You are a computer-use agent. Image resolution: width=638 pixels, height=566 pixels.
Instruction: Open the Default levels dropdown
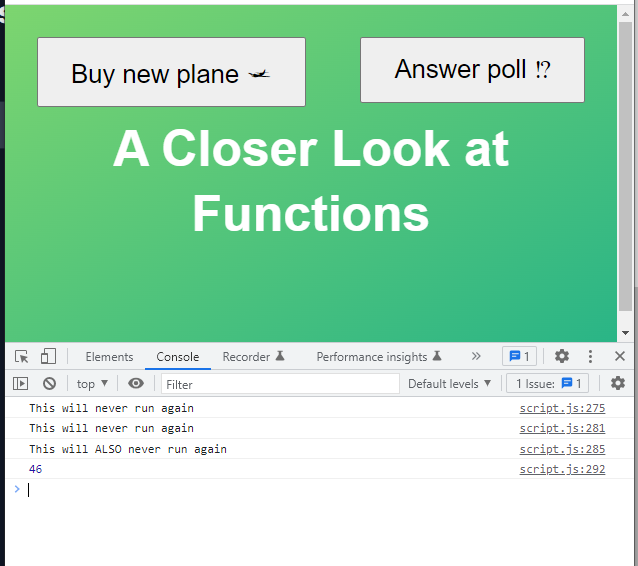(x=450, y=384)
